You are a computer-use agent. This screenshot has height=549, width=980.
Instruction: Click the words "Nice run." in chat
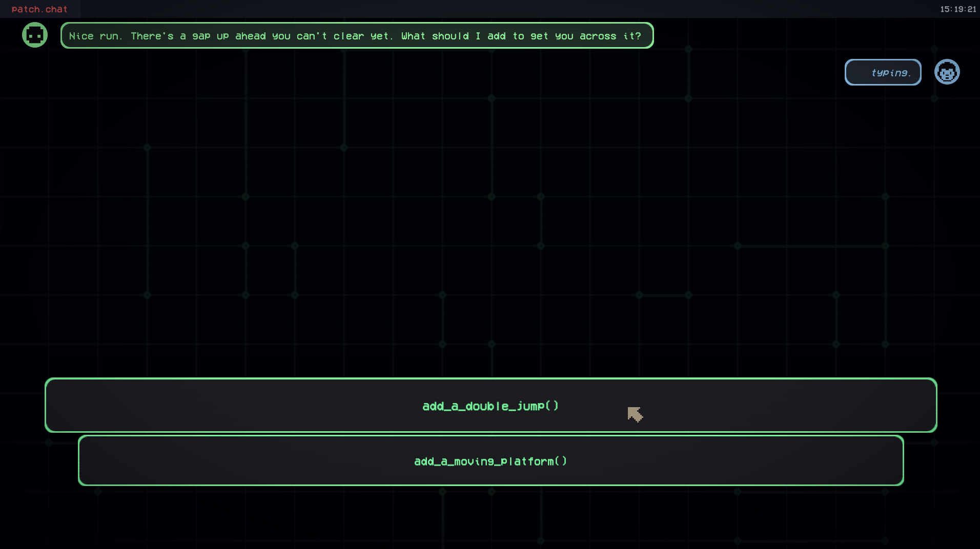[96, 36]
